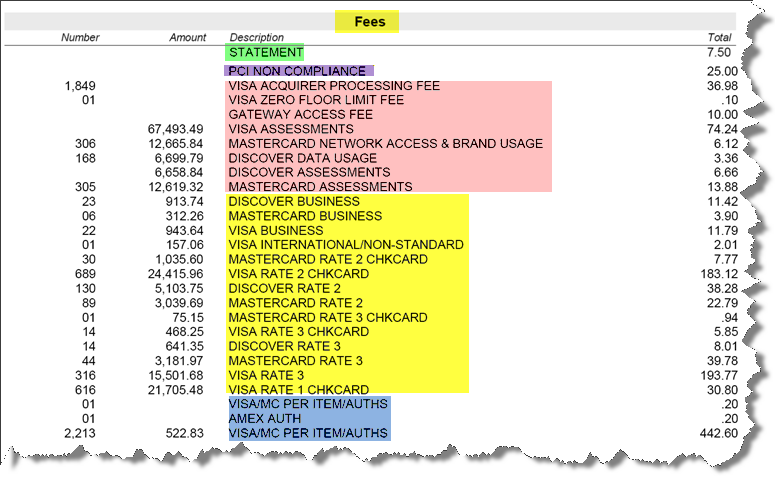Click the AMEX AUTH description
This screenshot has width=775, height=478.
pos(265,419)
